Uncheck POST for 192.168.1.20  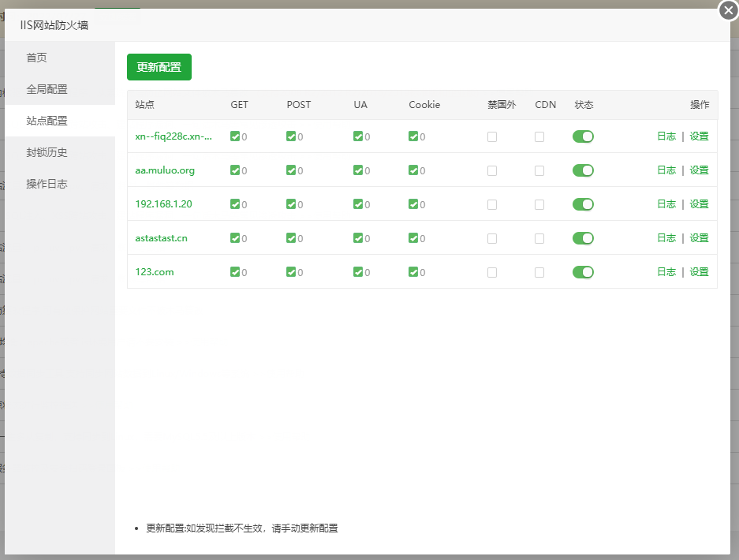291,204
